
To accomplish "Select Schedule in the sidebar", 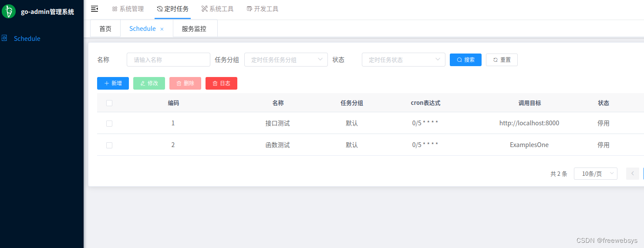I will (27, 38).
